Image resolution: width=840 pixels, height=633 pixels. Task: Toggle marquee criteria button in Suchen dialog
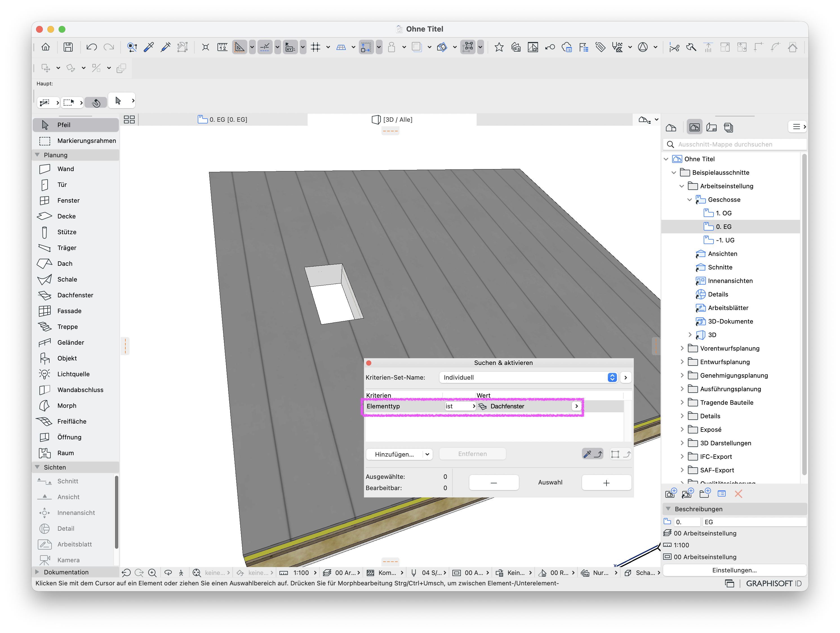(x=621, y=454)
